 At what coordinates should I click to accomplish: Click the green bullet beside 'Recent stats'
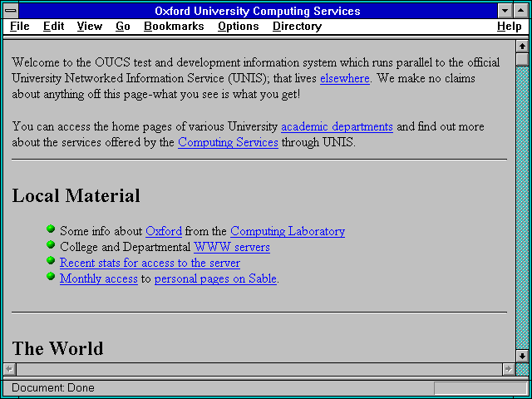pos(51,260)
